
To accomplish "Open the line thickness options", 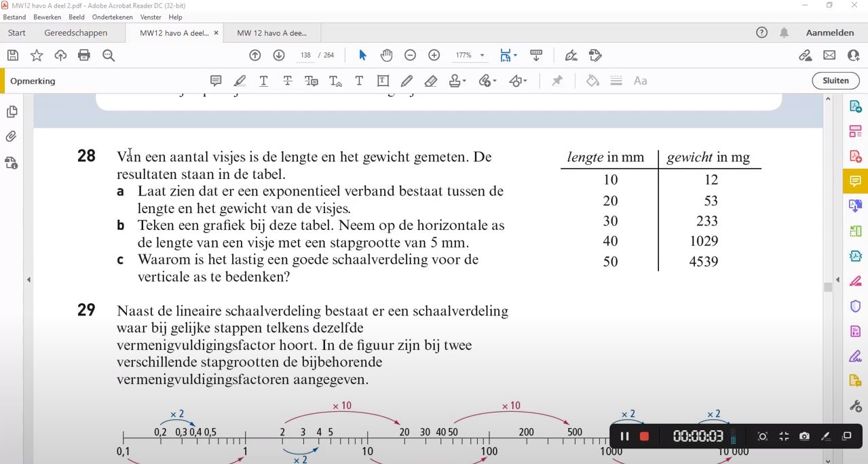I will point(616,81).
